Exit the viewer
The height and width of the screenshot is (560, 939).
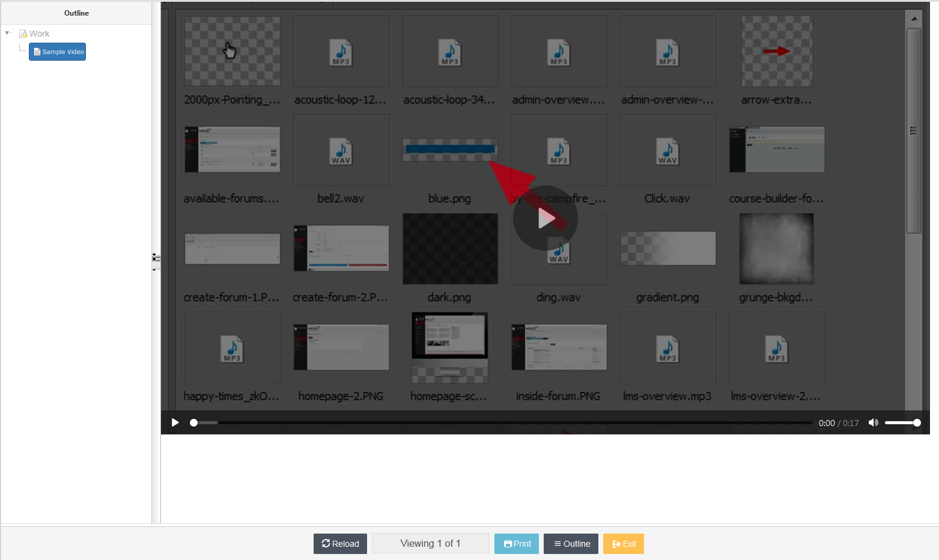[624, 544]
